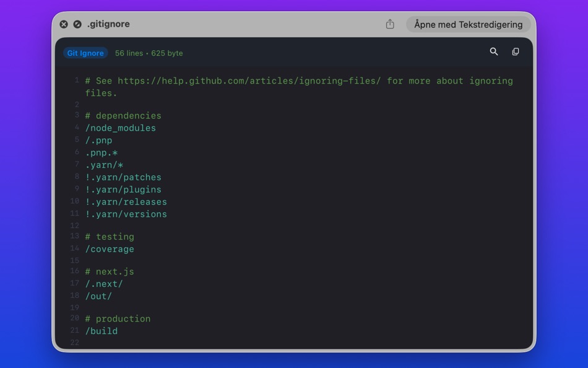The image size is (588, 368).
Task: Click the '# production' comment line
Action: coord(118,319)
